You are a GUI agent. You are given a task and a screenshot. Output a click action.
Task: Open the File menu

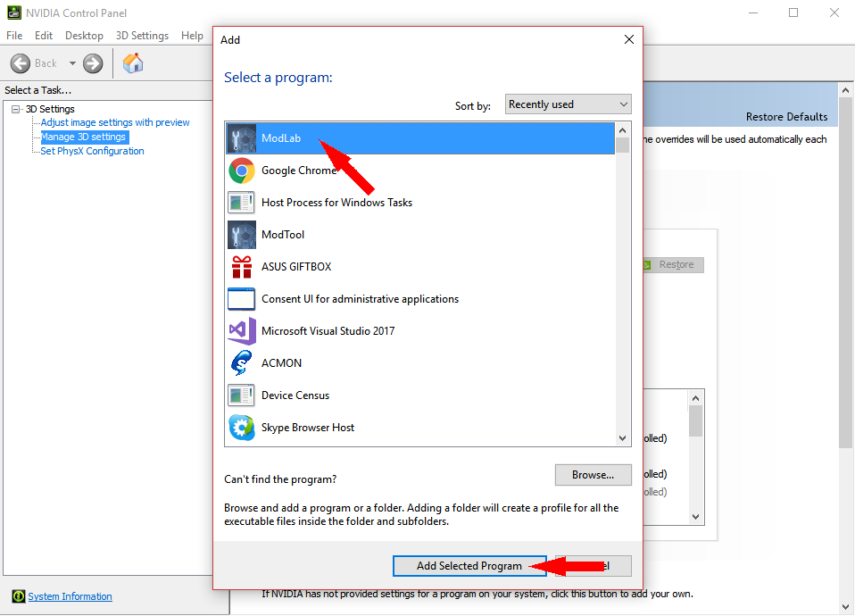tap(14, 36)
